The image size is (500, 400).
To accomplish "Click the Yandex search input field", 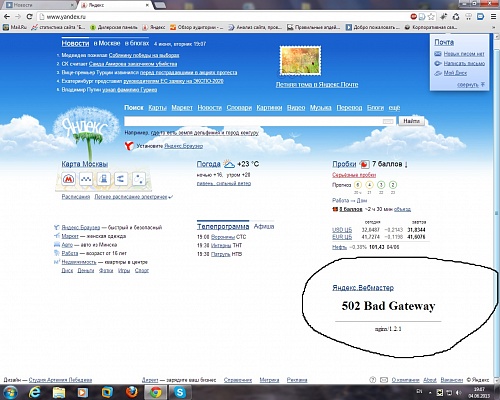I will 260,121.
